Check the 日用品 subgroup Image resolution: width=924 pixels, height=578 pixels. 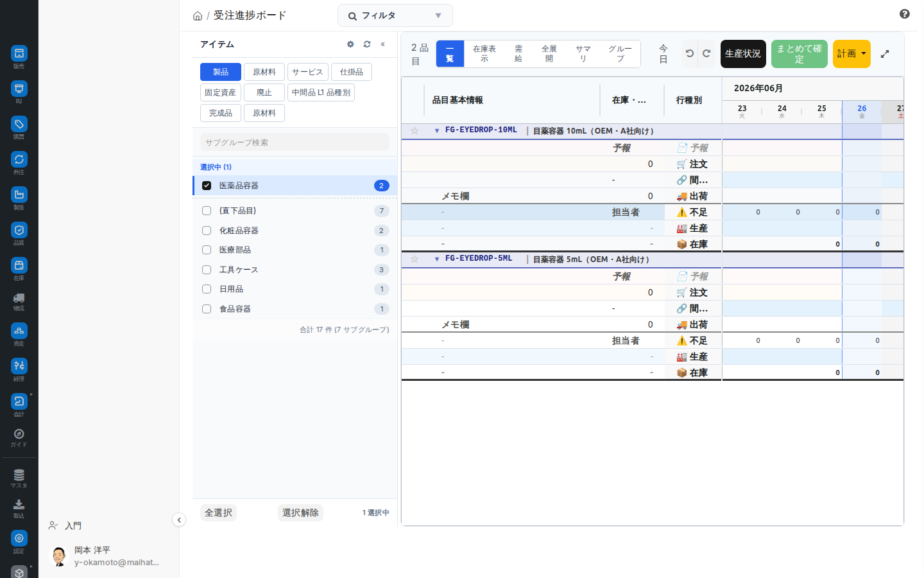coord(207,289)
